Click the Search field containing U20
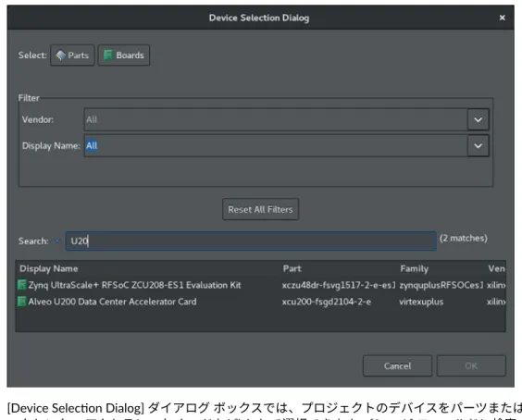The width and height of the screenshot is (522, 420). 251,241
